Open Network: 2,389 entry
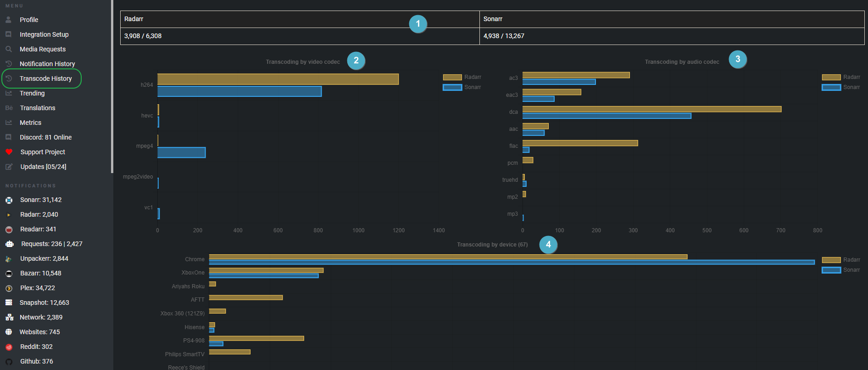The width and height of the screenshot is (868, 370). (41, 317)
